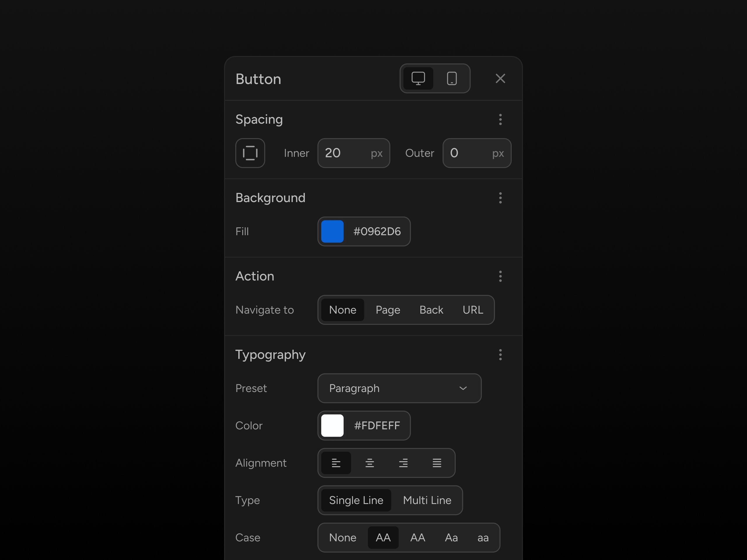
Task: Click the Navigate to label
Action: tap(264, 310)
